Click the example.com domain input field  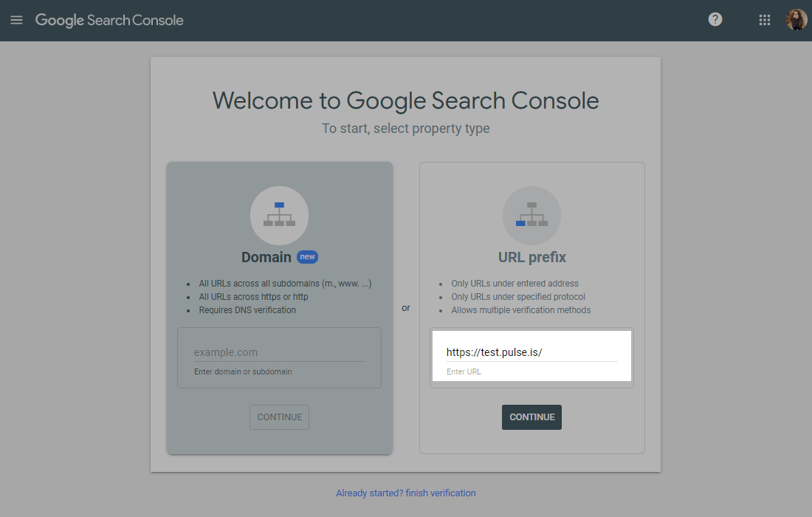coord(279,352)
